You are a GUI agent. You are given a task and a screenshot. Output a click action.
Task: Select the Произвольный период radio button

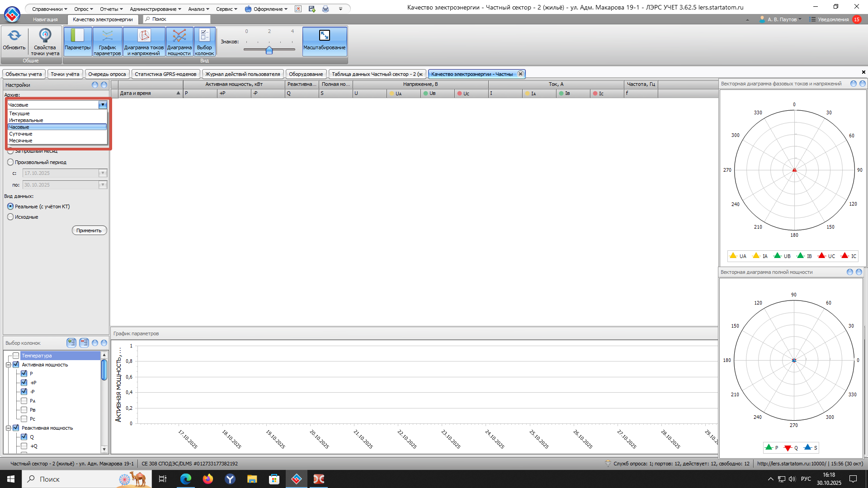(x=10, y=162)
